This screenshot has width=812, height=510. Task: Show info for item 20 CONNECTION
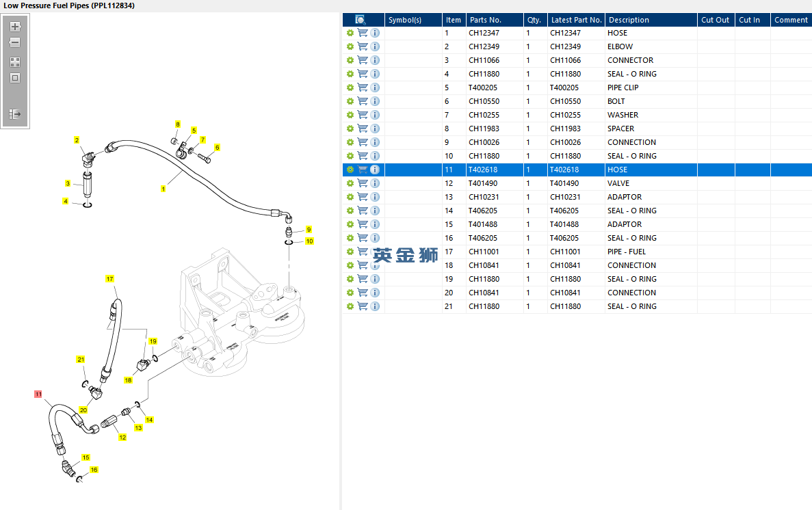coord(375,293)
